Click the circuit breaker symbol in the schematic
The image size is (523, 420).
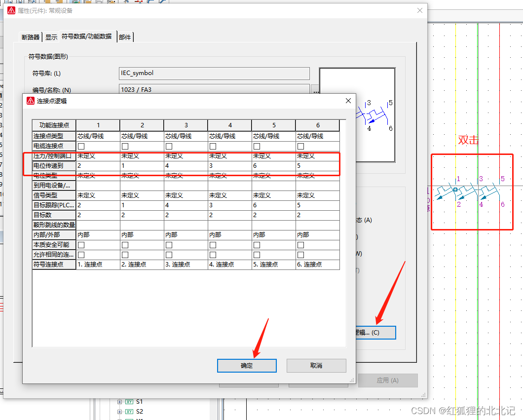468,193
